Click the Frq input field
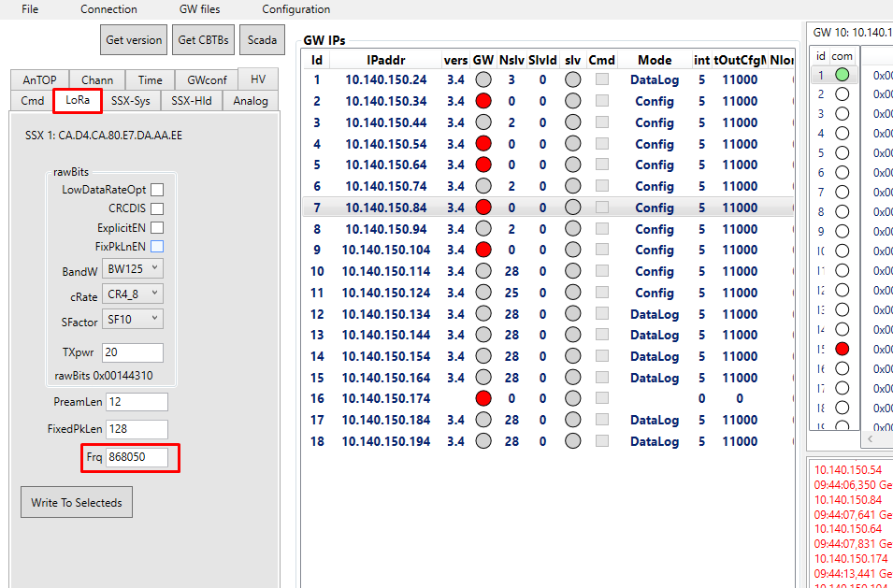 pyautogui.click(x=137, y=457)
